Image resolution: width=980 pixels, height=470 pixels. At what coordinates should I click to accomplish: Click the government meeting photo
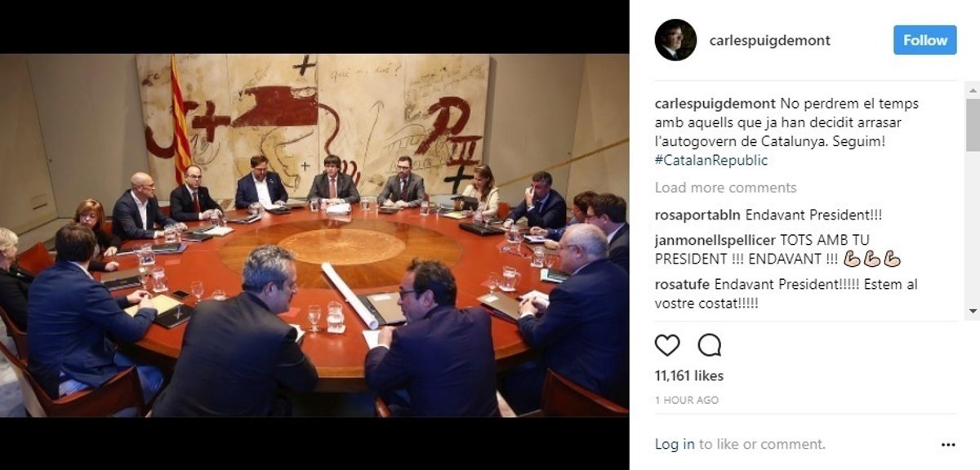point(314,235)
